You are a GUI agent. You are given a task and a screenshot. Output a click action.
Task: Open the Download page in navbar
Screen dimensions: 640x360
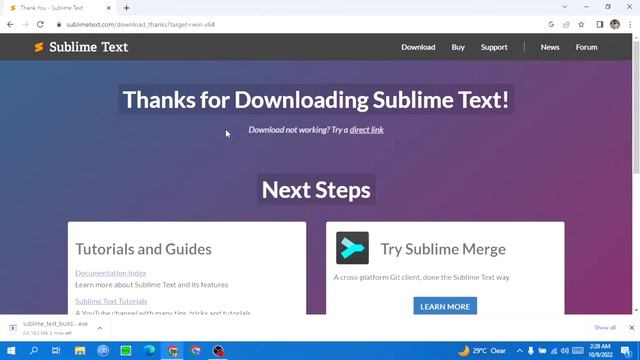pos(418,47)
